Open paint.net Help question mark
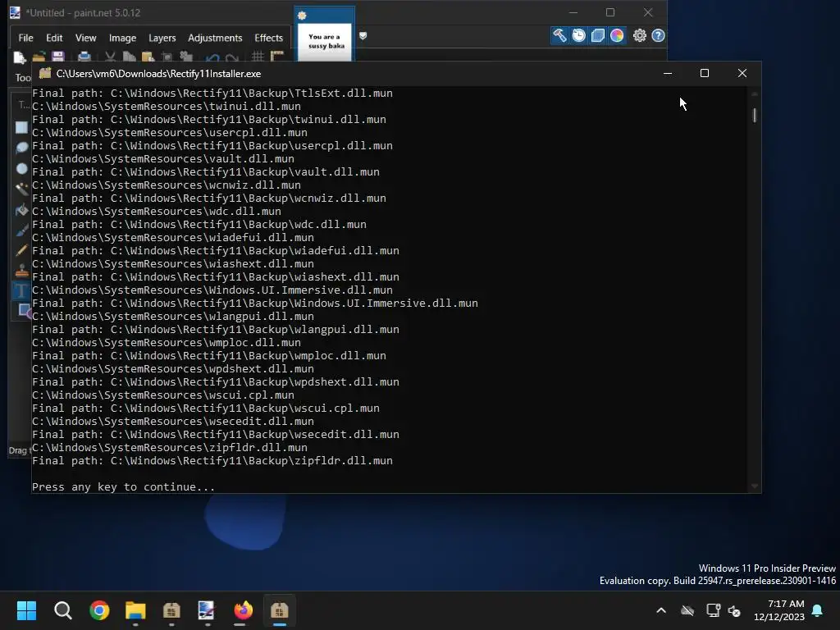 (659, 35)
